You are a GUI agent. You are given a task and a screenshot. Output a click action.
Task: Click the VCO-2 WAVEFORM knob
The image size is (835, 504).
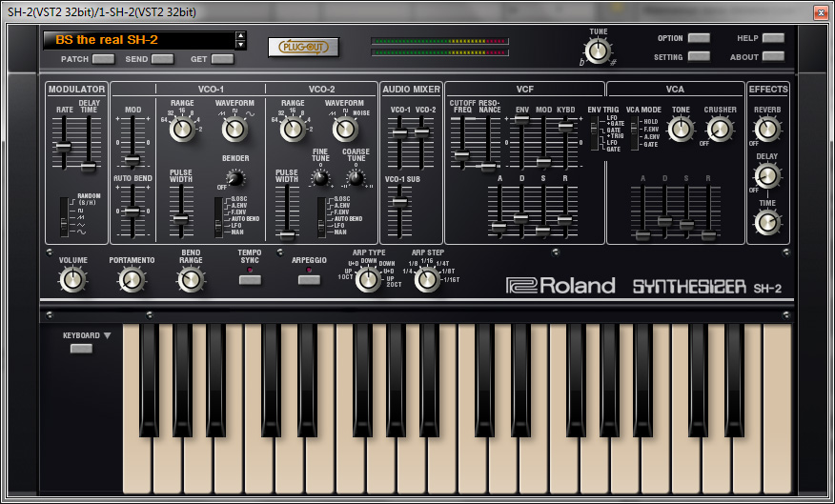click(x=344, y=129)
